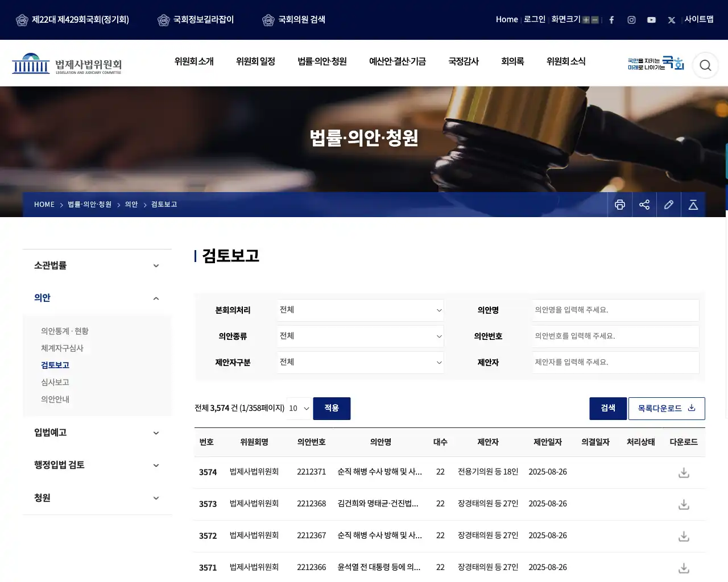Download file for row 3572
Screen dimensions: 728x582
(x=684, y=536)
